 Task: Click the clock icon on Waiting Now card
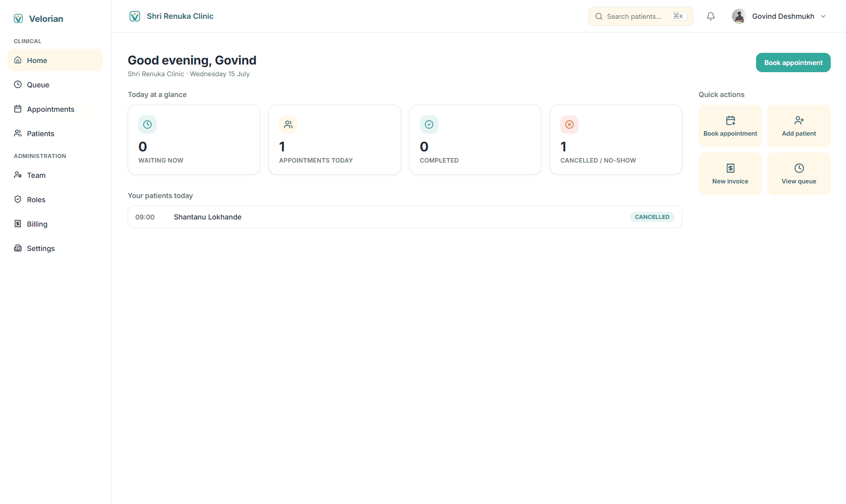click(147, 124)
